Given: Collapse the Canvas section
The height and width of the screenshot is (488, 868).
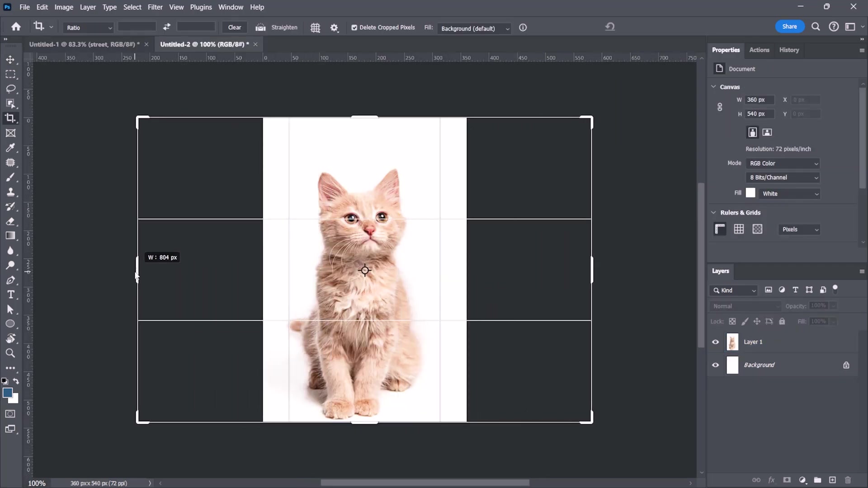Looking at the screenshot, I should 713,87.
